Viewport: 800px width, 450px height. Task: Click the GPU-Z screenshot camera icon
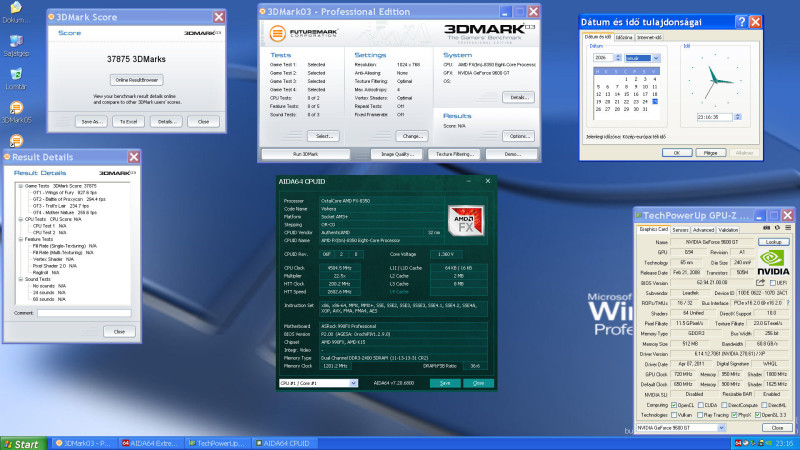coord(766,228)
